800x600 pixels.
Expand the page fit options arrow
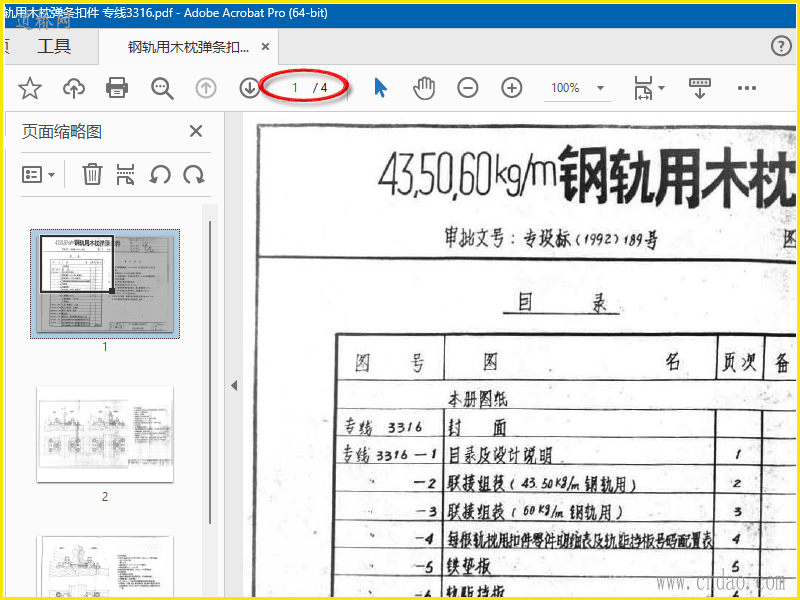coord(662,88)
